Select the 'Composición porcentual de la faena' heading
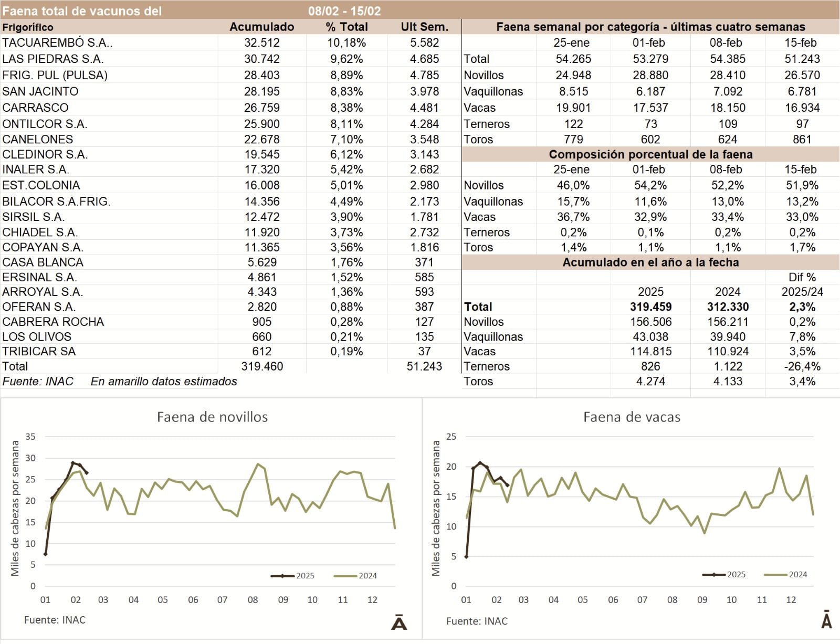The height and width of the screenshot is (644, 840). (x=650, y=154)
